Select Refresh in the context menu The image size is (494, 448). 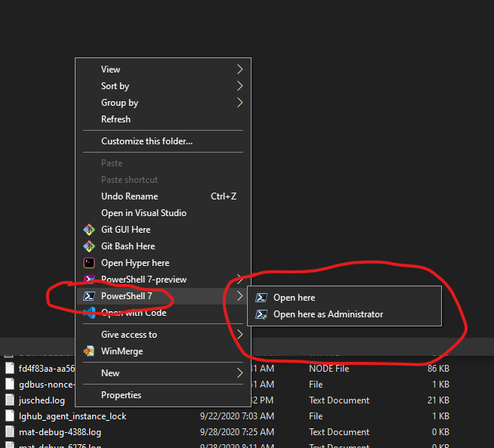[163, 119]
